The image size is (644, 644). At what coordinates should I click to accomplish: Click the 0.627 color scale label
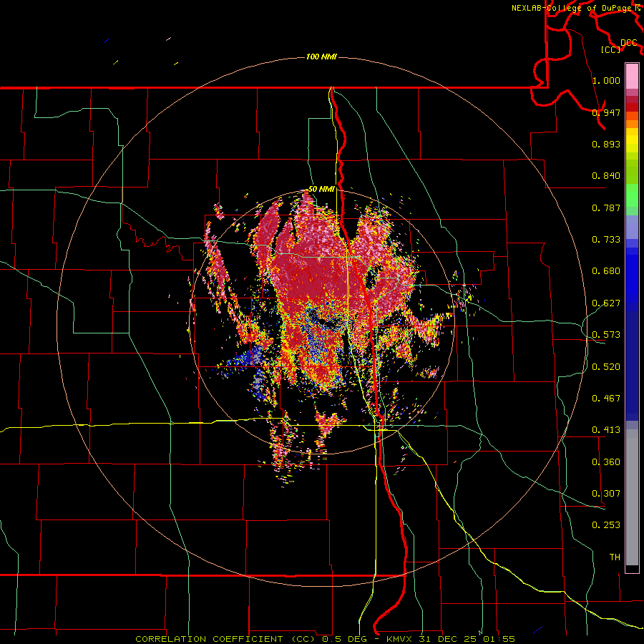(x=606, y=303)
